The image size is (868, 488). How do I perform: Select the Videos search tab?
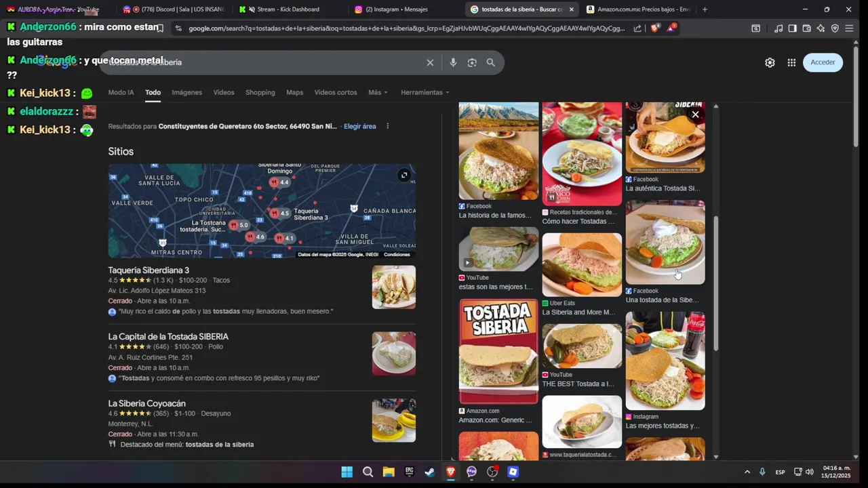tap(224, 92)
